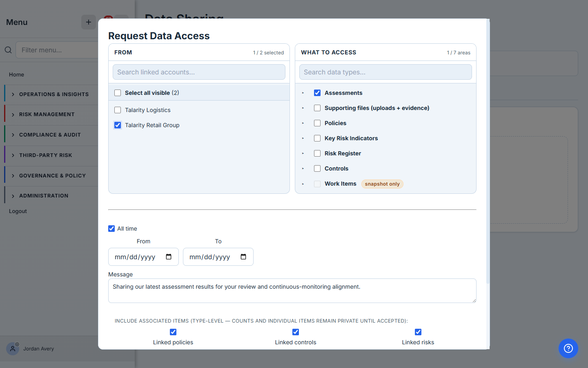Click into the Message text area
588x368 pixels.
(292, 291)
